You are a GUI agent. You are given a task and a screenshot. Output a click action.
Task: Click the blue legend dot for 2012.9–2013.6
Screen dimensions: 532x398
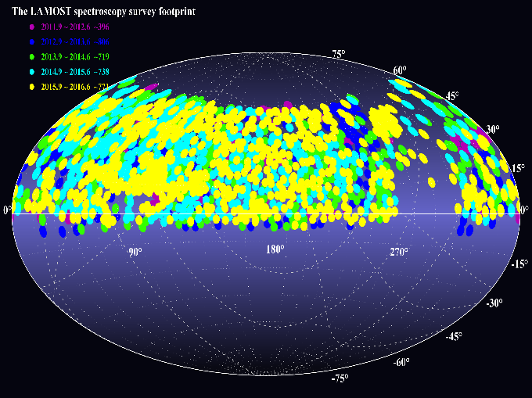point(31,42)
